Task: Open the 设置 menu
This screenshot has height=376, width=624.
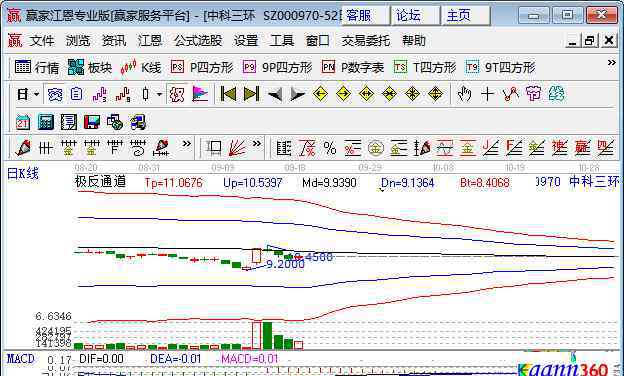Action: pyautogui.click(x=246, y=41)
